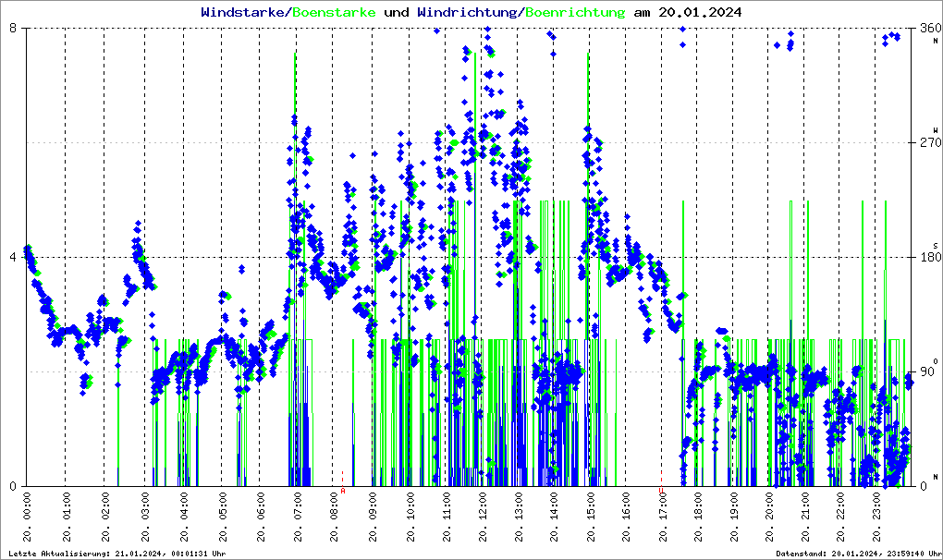
Task: Click the 'N' compass label at 0 degrees
Action: 936,476
